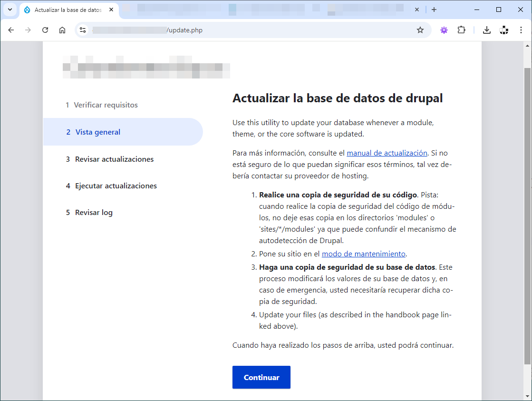532x401 pixels.
Task: Select step '1 Verificar requisitos'
Action: coord(102,105)
